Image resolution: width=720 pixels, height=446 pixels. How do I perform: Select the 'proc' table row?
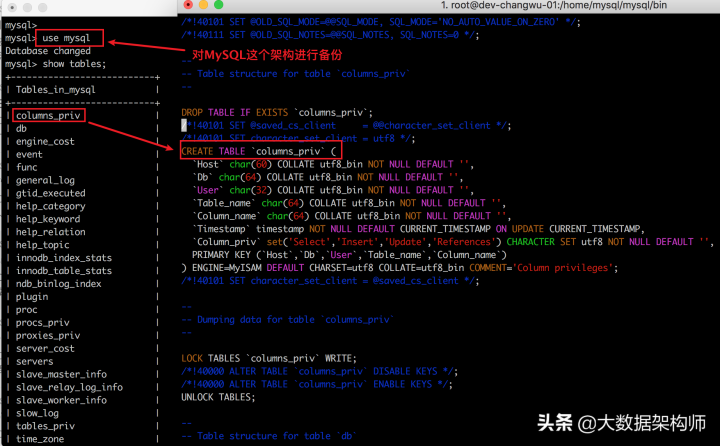tap(27, 310)
